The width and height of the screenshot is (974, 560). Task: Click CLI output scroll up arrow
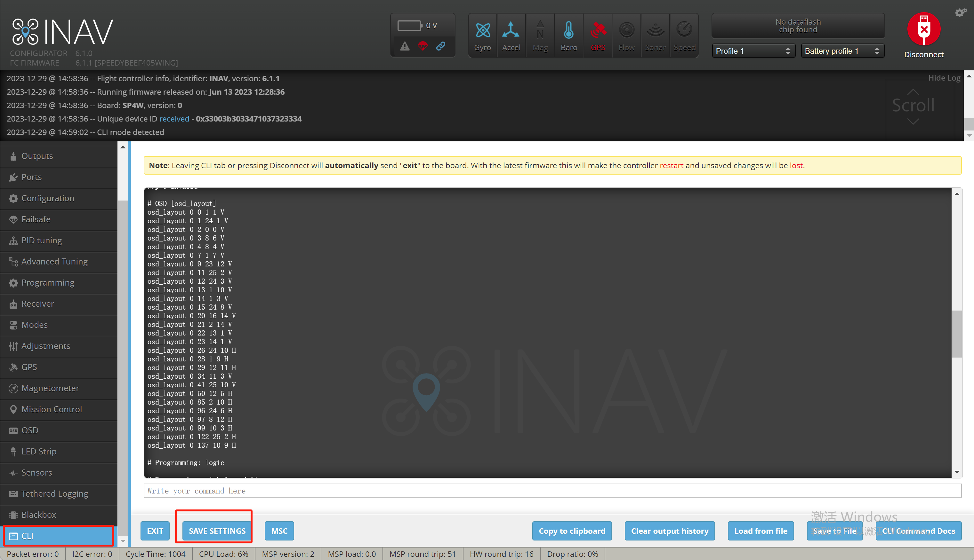(957, 194)
